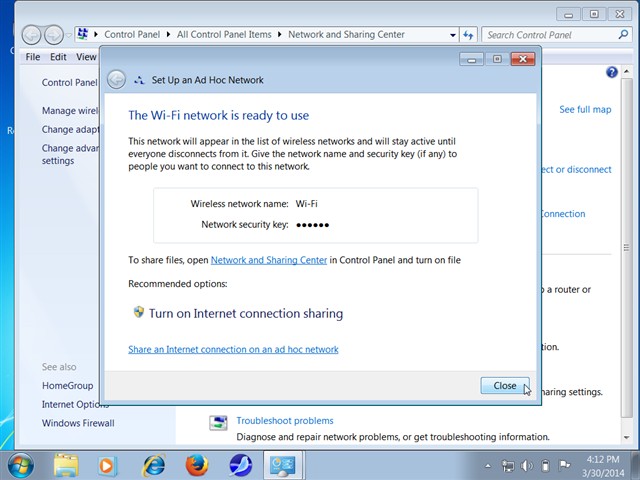The height and width of the screenshot is (480, 640).
Task: Select the Control Panel taskbar button
Action: tap(283, 465)
